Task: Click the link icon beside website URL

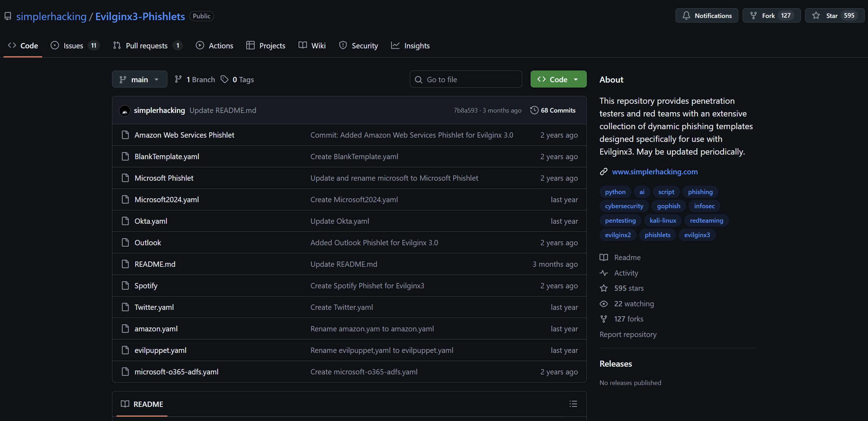Action: [603, 172]
